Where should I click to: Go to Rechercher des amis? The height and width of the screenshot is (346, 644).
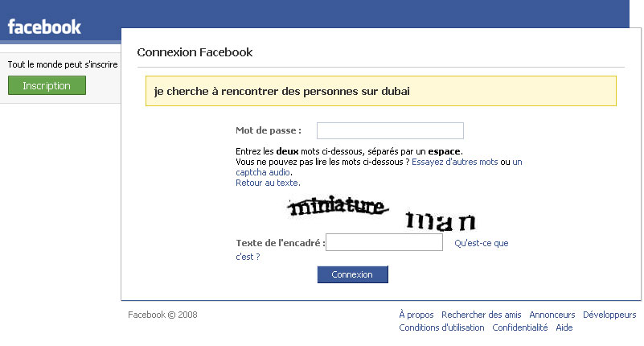click(482, 315)
